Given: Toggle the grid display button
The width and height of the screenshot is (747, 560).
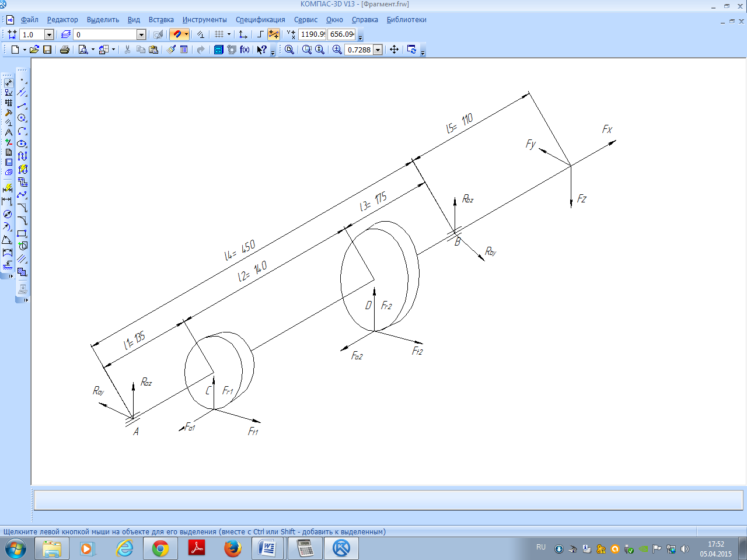Looking at the screenshot, I should [x=219, y=34].
